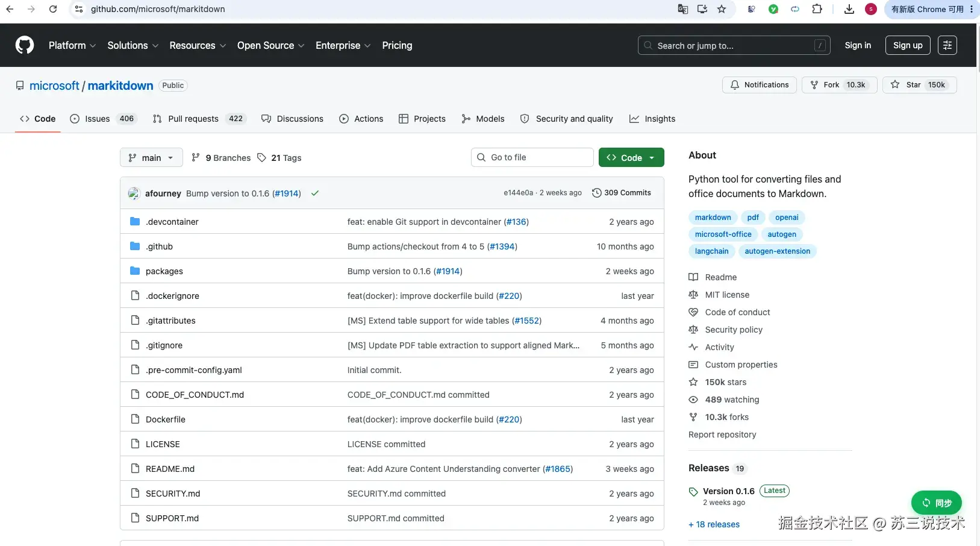Viewport: 980px width, 546px height.
Task: Click the fork icon beside 10.3k forks
Action: pos(693,417)
